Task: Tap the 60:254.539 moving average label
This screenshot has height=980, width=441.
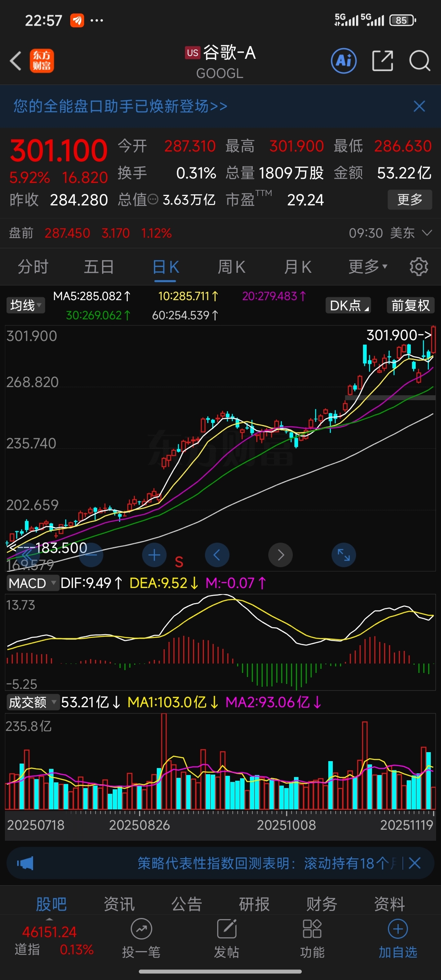Action: click(185, 315)
